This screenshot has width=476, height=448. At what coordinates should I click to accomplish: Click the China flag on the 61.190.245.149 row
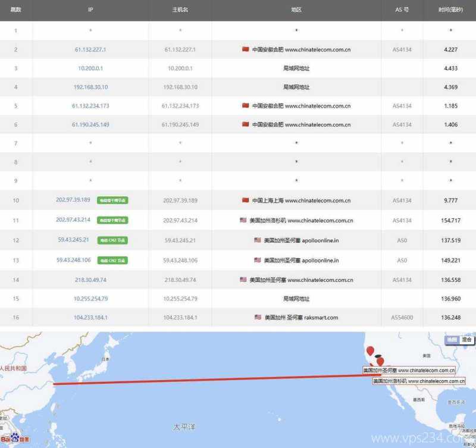click(245, 124)
